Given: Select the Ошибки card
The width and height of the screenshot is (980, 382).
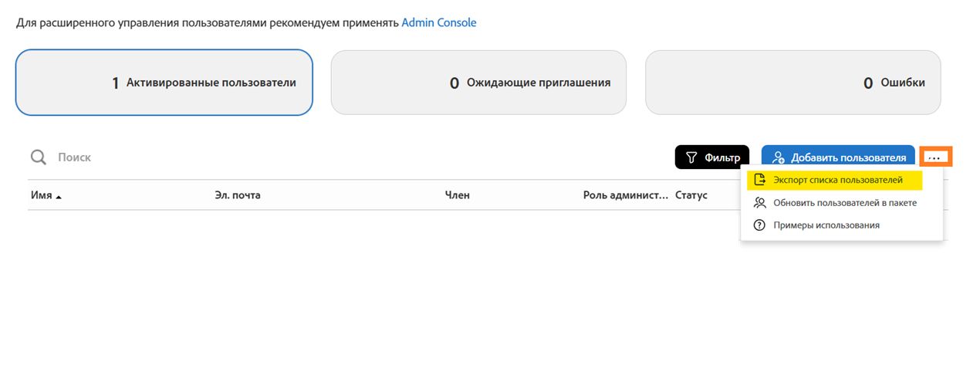Looking at the screenshot, I should (793, 83).
